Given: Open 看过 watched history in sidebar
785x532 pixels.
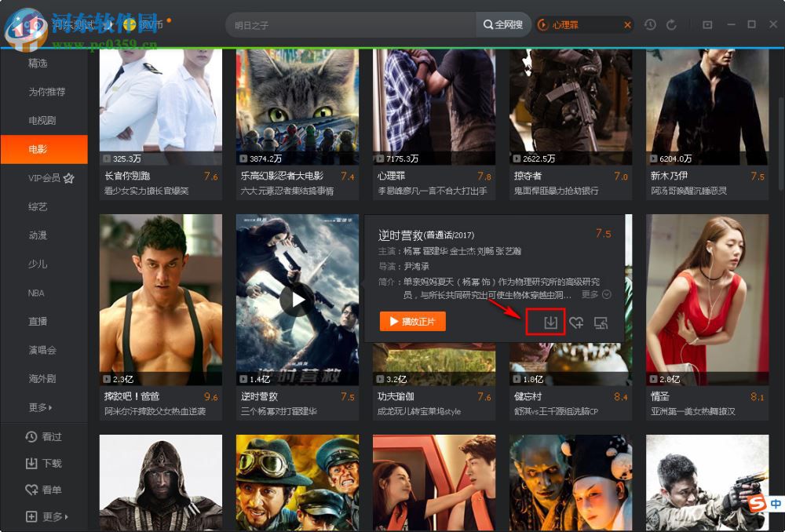Looking at the screenshot, I should [43, 435].
